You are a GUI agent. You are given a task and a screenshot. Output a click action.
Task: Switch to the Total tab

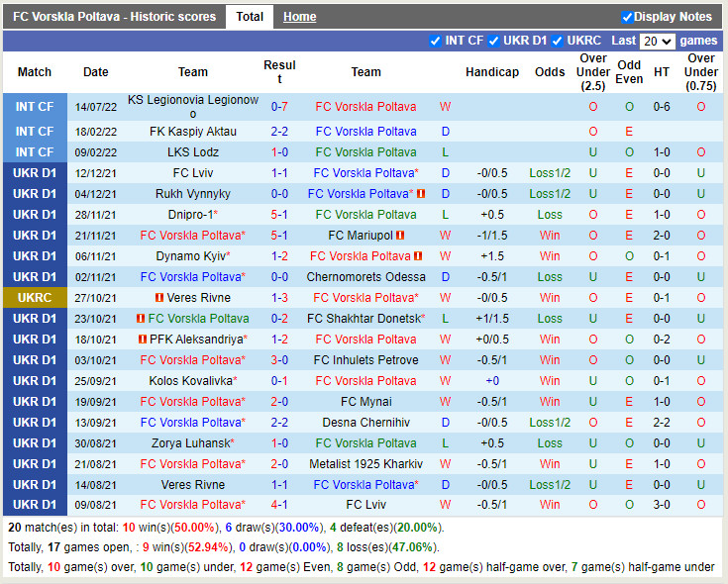point(250,17)
